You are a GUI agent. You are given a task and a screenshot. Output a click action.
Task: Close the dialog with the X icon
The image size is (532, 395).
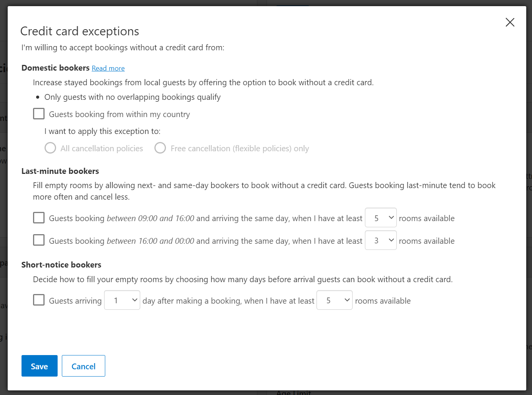[510, 22]
